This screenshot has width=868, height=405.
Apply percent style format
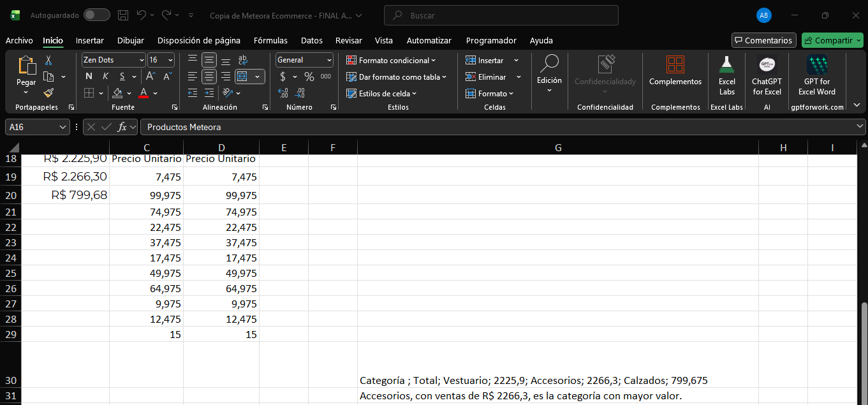tap(309, 77)
